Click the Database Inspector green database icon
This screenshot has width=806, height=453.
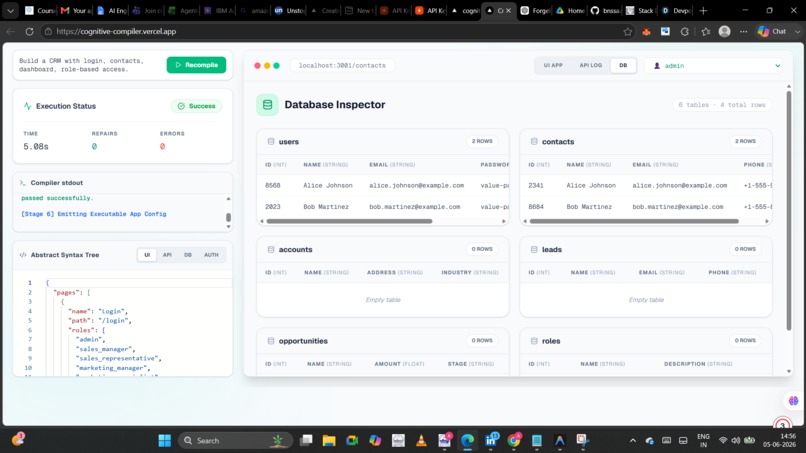(x=267, y=105)
